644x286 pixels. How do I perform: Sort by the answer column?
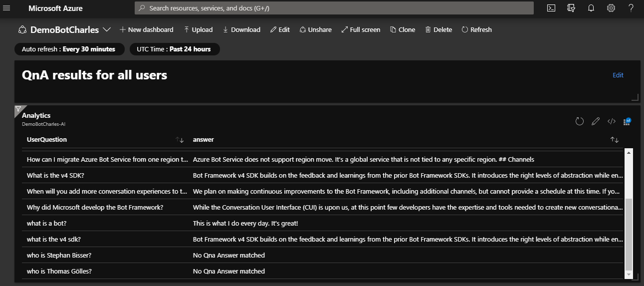tap(615, 140)
